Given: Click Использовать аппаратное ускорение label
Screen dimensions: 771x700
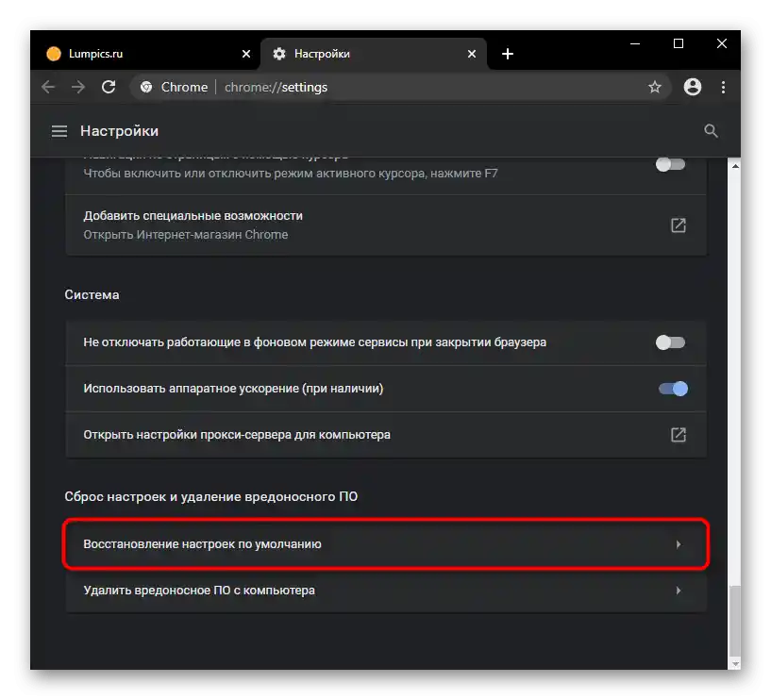Looking at the screenshot, I should pos(233,389).
